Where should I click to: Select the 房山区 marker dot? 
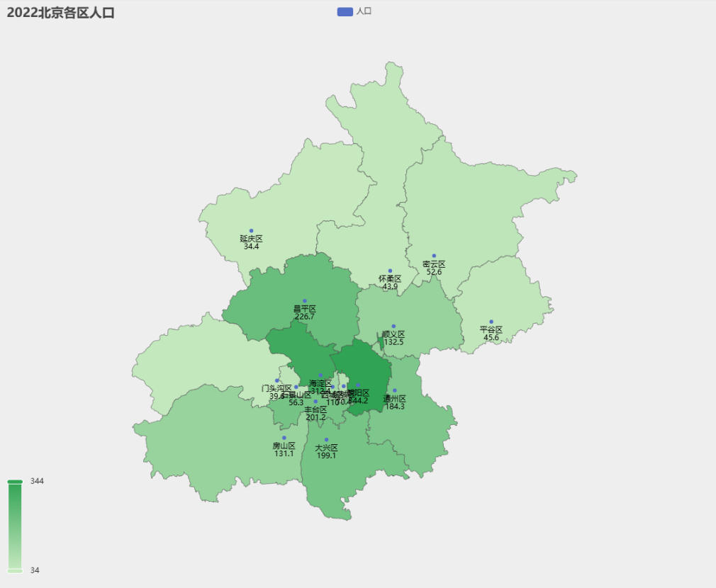(284, 438)
